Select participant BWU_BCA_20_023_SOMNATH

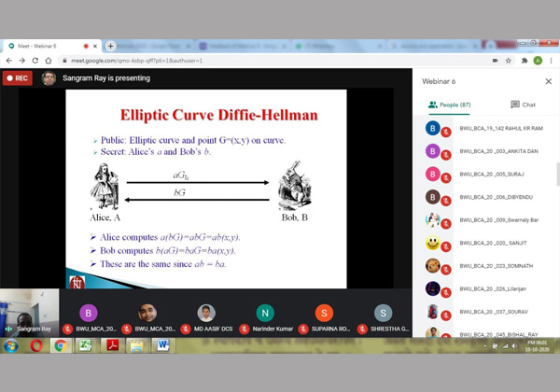coord(486,266)
